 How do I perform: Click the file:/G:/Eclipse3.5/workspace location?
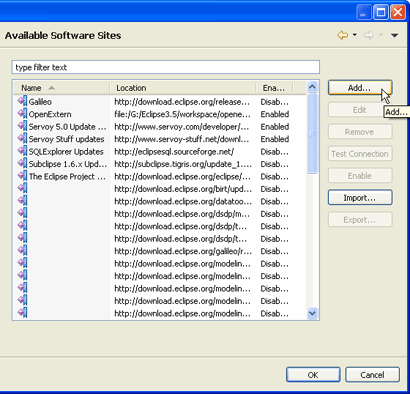[182, 114]
